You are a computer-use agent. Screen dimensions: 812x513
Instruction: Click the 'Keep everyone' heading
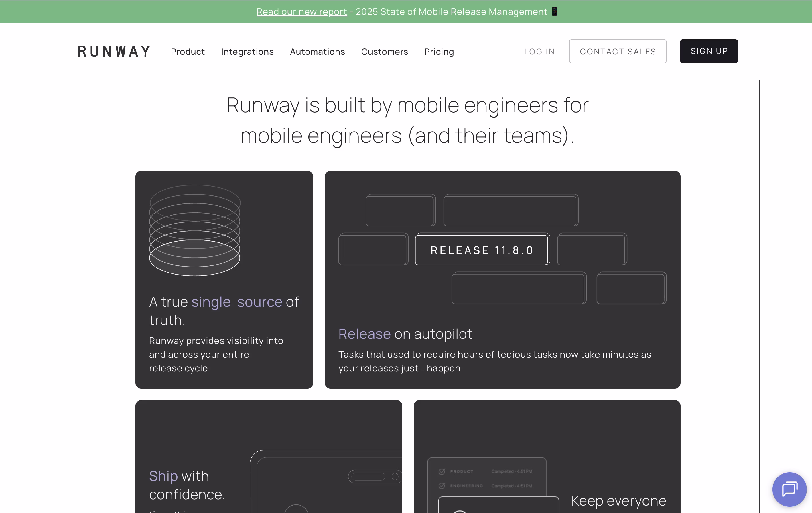pos(618,500)
